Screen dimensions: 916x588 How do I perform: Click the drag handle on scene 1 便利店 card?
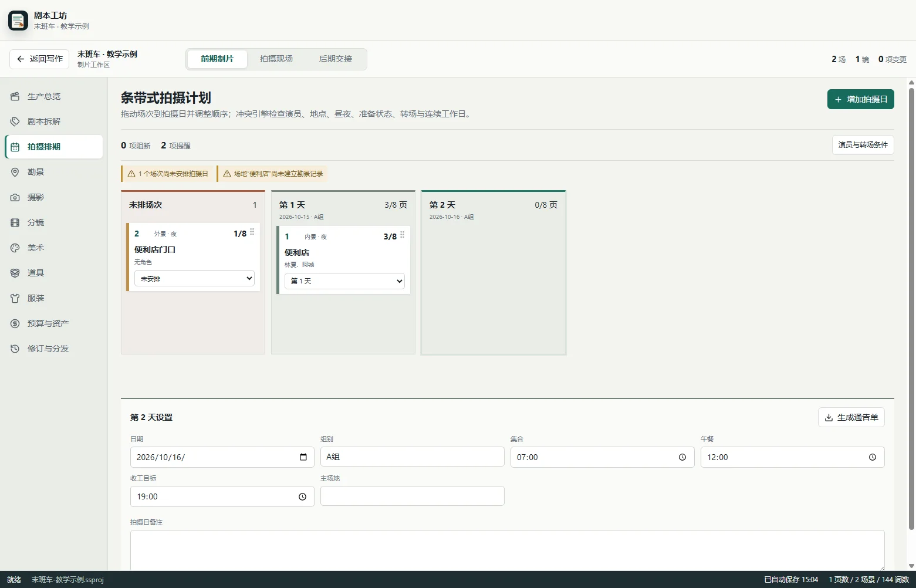pos(403,235)
